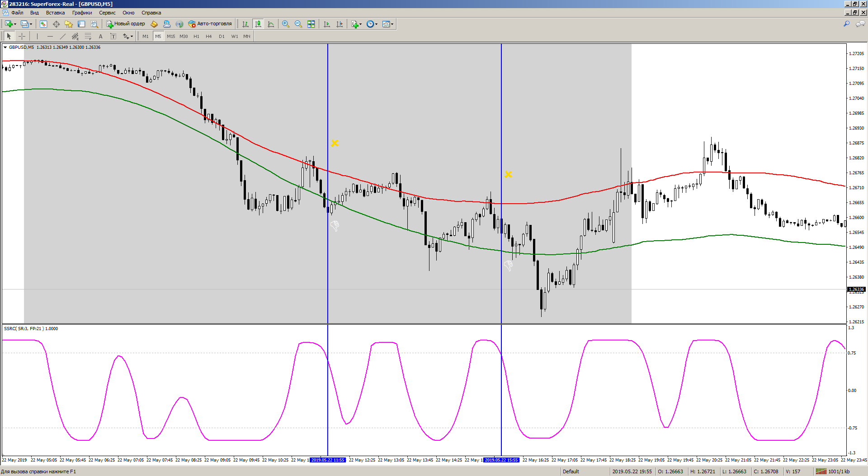This screenshot has height=476, width=868.
Task: Open MetaEditor via the yellow book icon
Action: [154, 24]
